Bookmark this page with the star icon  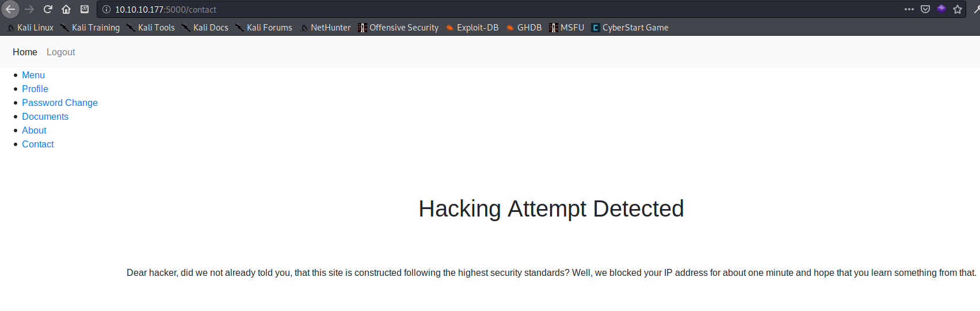pyautogui.click(x=958, y=9)
